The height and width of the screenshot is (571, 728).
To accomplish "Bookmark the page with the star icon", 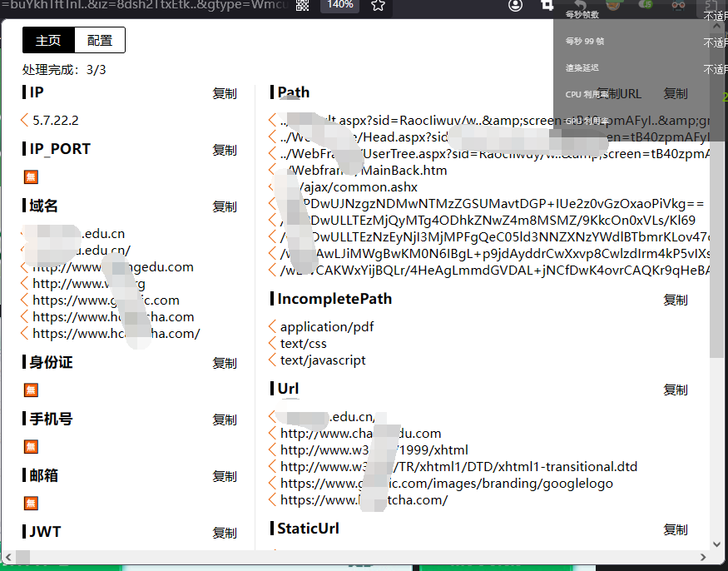I will click(378, 5).
